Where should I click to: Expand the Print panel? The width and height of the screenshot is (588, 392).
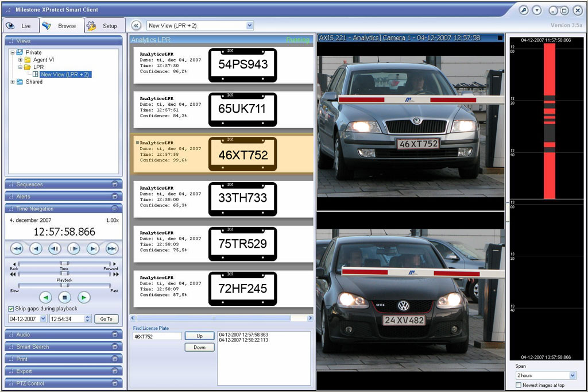pyautogui.click(x=115, y=359)
